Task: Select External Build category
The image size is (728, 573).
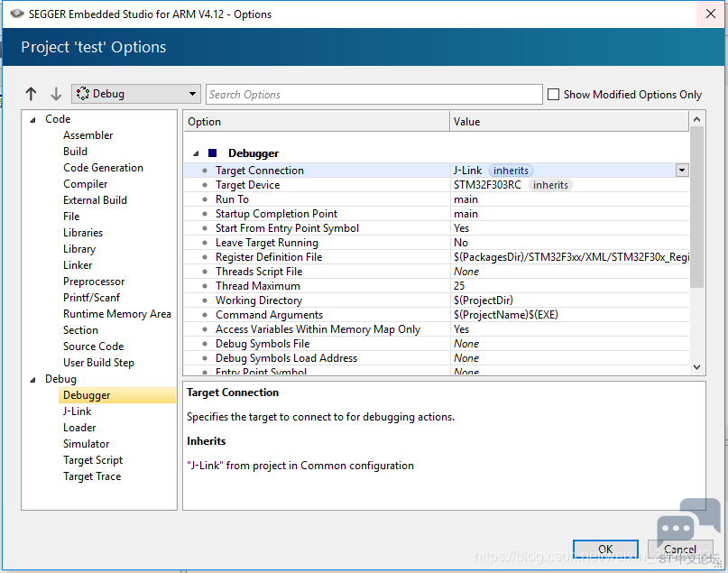Action: tap(95, 200)
